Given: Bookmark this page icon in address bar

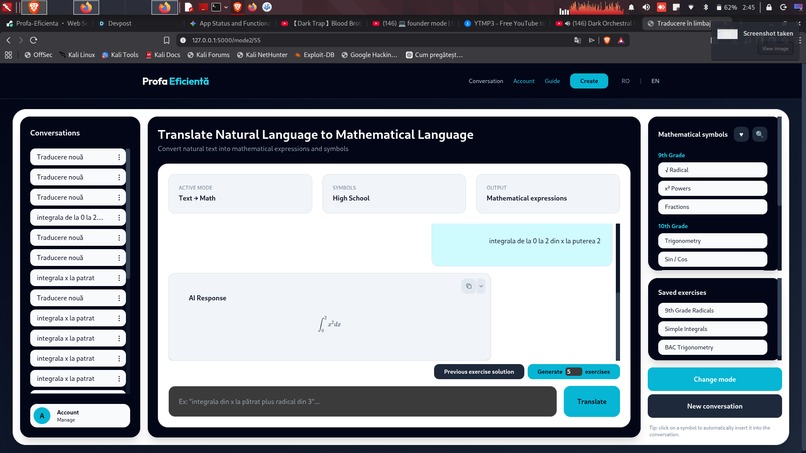Looking at the screenshot, I should point(166,40).
